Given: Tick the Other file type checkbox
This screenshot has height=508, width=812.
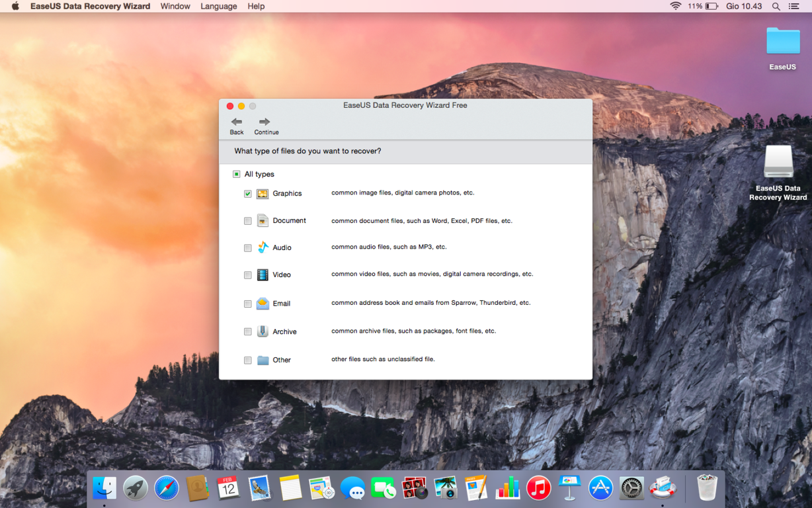Looking at the screenshot, I should tap(247, 360).
